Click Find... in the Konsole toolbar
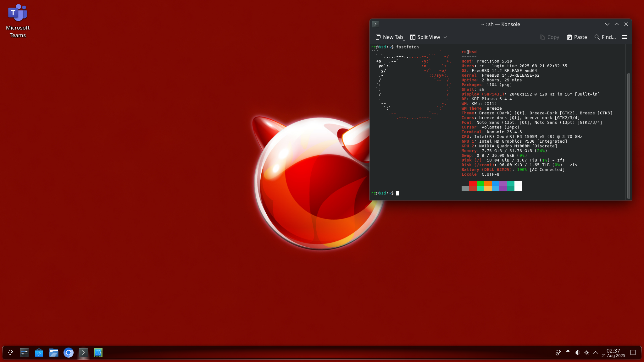This screenshot has width=644, height=362. click(x=605, y=37)
